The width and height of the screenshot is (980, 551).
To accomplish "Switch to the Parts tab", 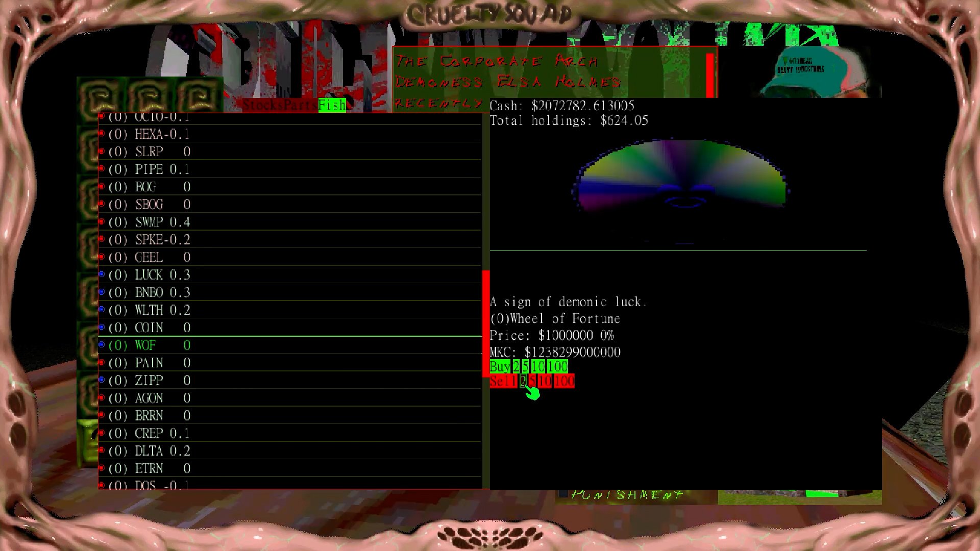I will (301, 105).
